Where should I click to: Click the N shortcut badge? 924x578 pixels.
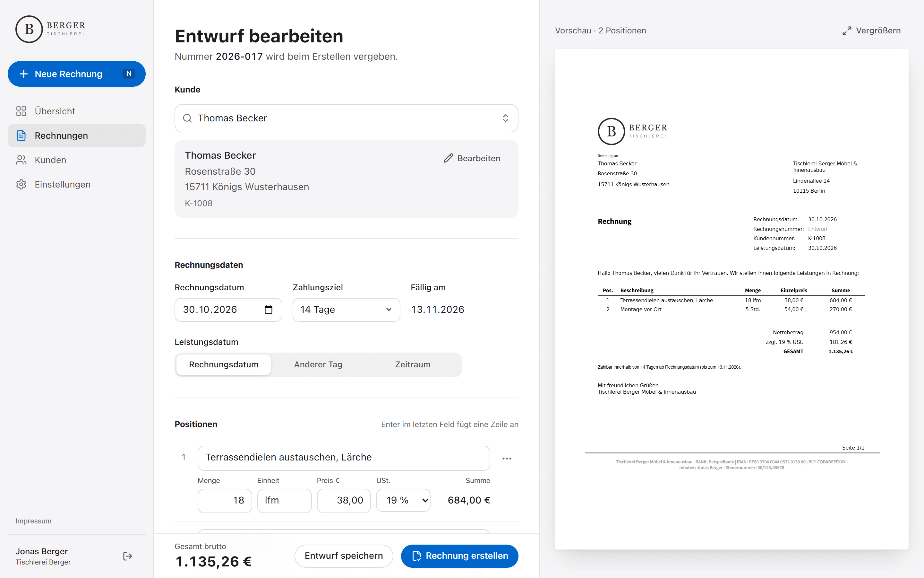click(129, 74)
